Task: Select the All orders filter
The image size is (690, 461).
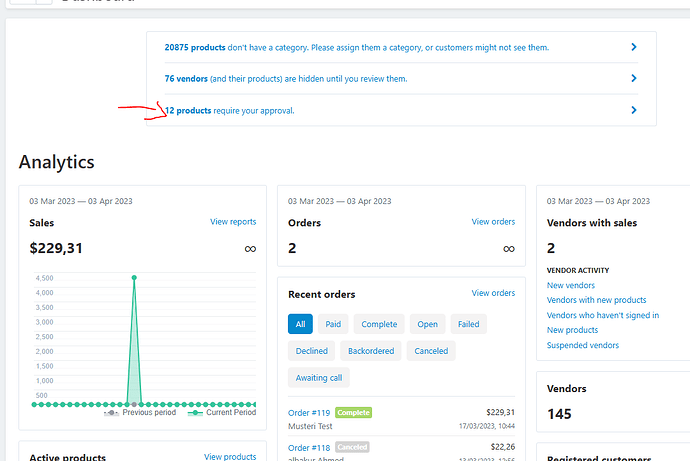Action: [x=300, y=324]
